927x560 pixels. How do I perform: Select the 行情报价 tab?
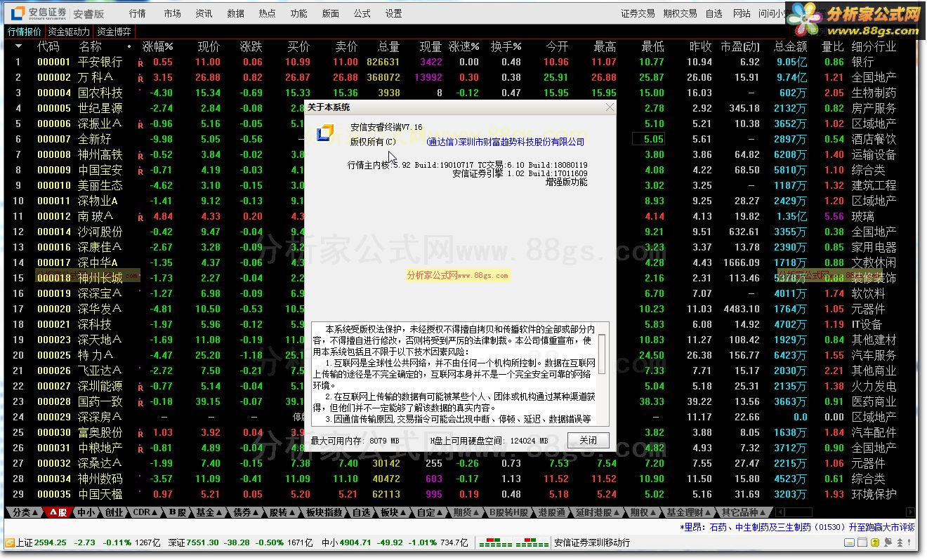point(25,32)
